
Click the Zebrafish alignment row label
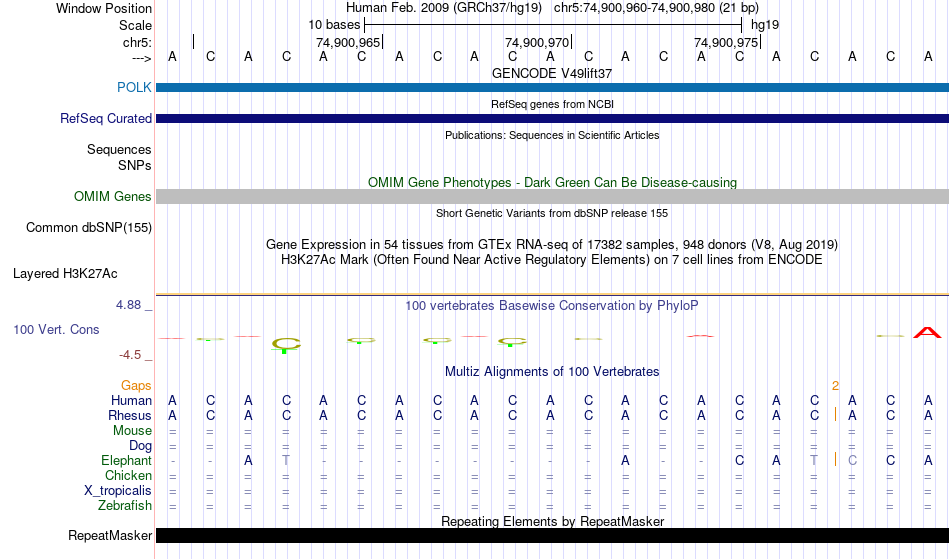(125, 506)
